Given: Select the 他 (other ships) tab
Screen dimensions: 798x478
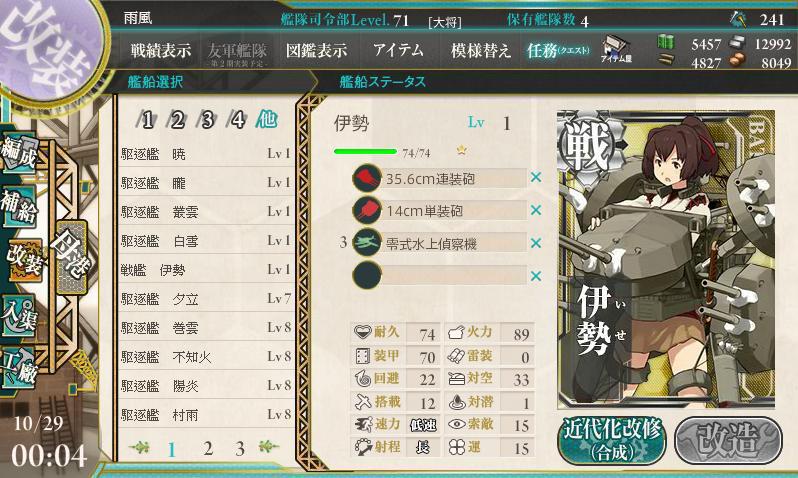Looking at the screenshot, I should [x=267, y=119].
